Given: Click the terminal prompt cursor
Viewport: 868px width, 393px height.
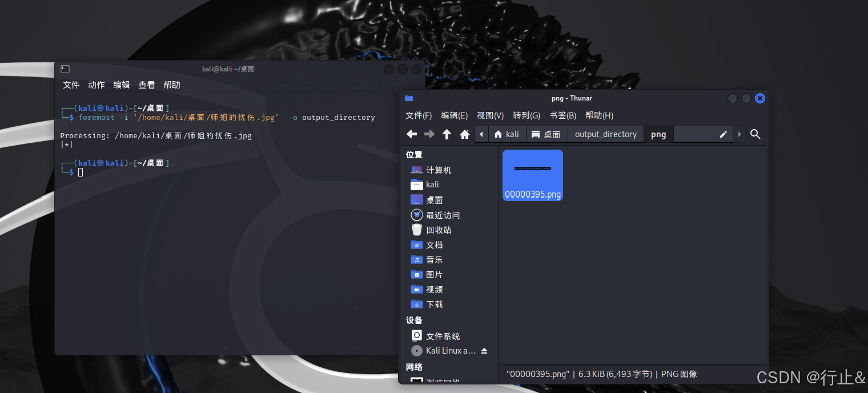Looking at the screenshot, I should pos(81,172).
